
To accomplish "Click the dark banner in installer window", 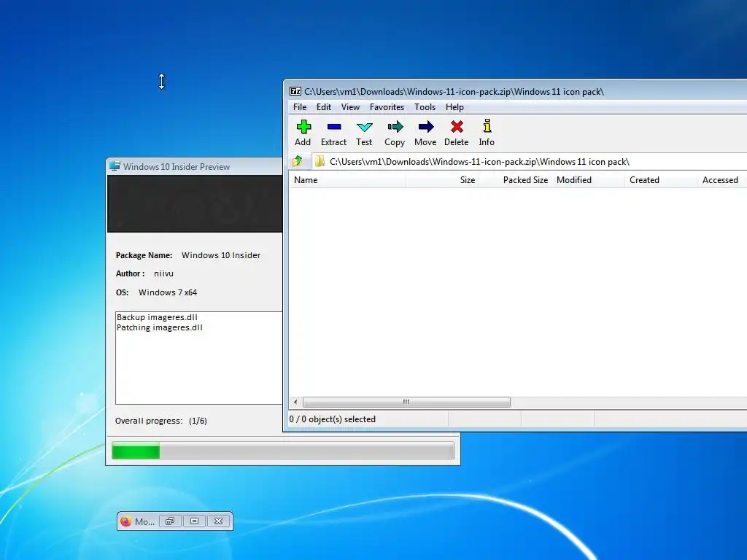I will (x=195, y=204).
